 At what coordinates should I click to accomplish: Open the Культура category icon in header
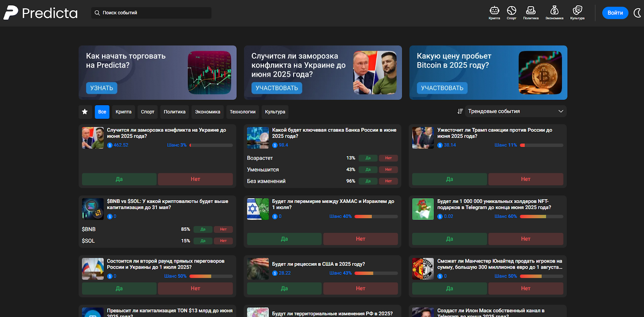point(577,12)
